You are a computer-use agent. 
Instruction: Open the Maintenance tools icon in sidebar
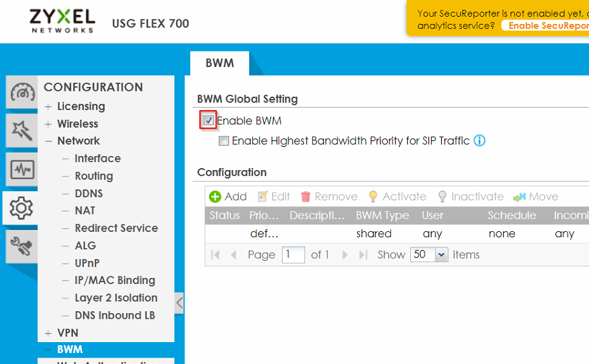(x=23, y=246)
